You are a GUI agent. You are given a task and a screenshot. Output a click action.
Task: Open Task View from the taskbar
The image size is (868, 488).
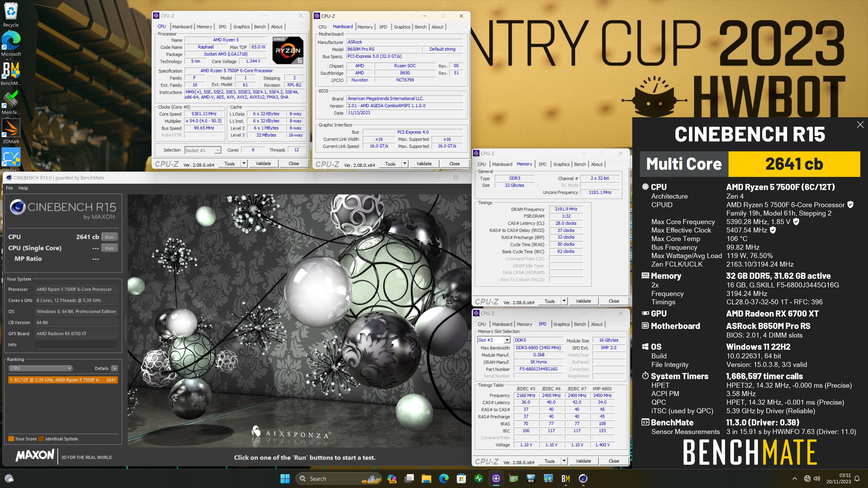[x=409, y=479]
